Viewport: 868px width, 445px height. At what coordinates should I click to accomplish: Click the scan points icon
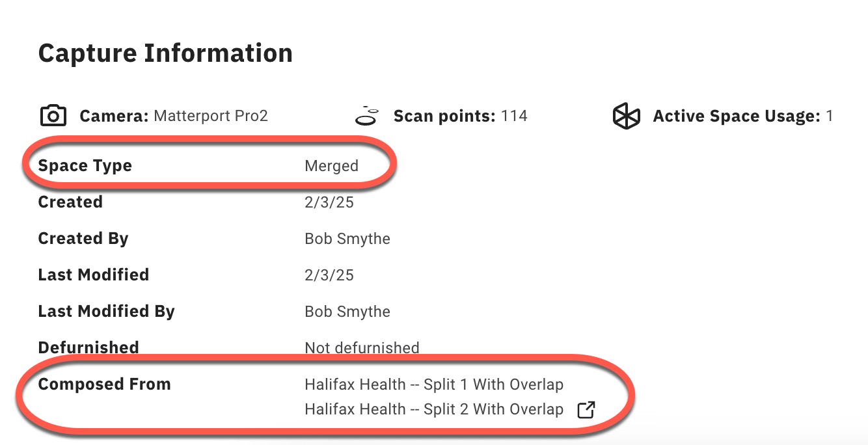click(368, 116)
